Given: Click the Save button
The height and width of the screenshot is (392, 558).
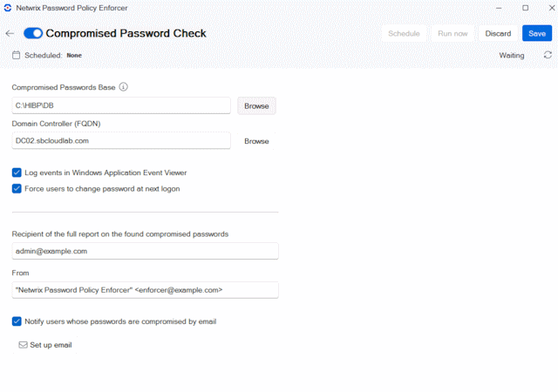Looking at the screenshot, I should pyautogui.click(x=537, y=33).
